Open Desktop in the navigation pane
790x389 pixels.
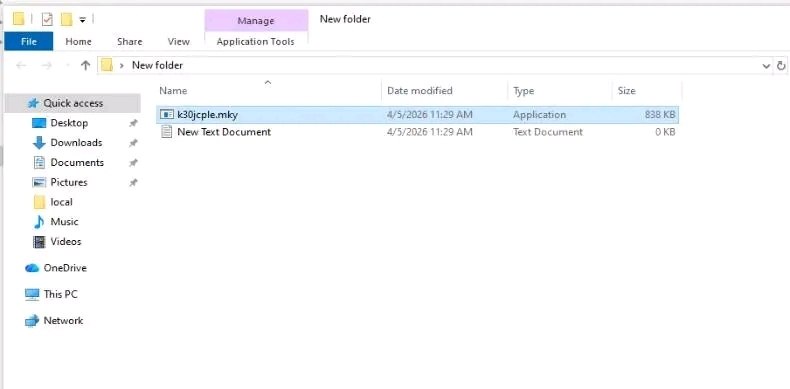(x=69, y=123)
